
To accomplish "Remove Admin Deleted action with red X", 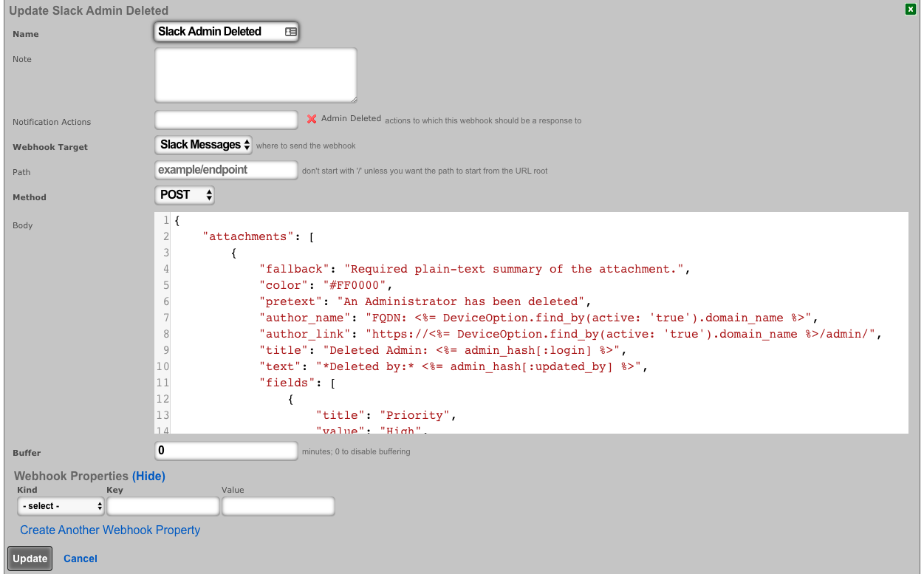I will 312,119.
